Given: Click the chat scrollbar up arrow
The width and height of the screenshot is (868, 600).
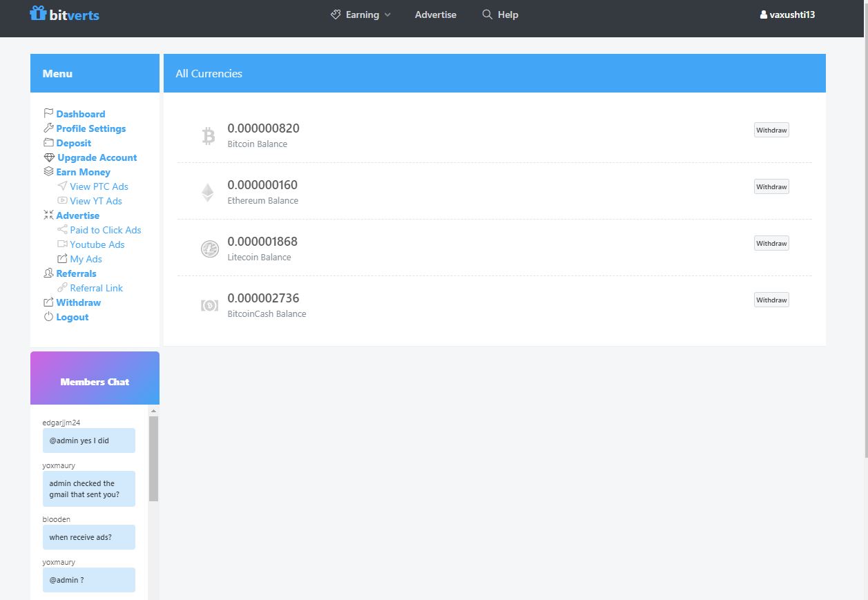Looking at the screenshot, I should coord(153,411).
